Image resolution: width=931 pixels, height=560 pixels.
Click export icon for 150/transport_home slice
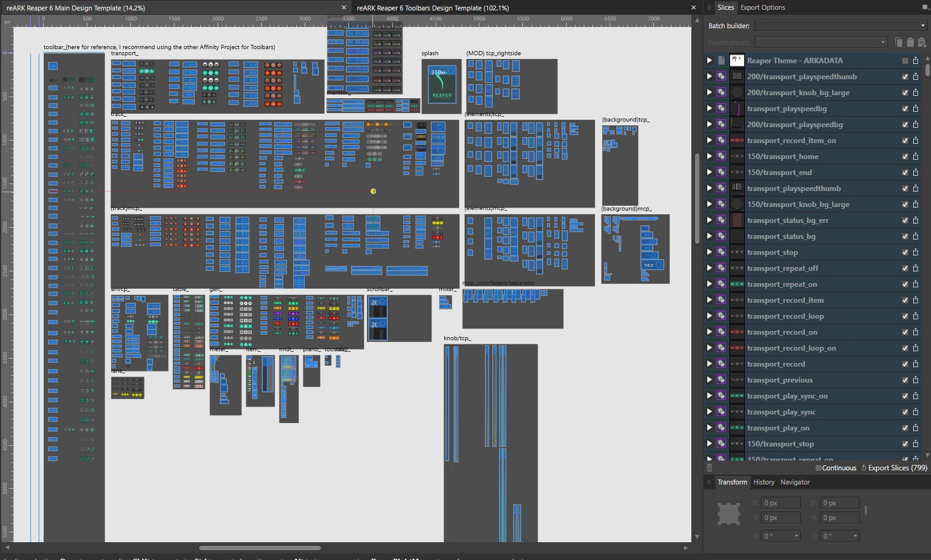point(916,156)
